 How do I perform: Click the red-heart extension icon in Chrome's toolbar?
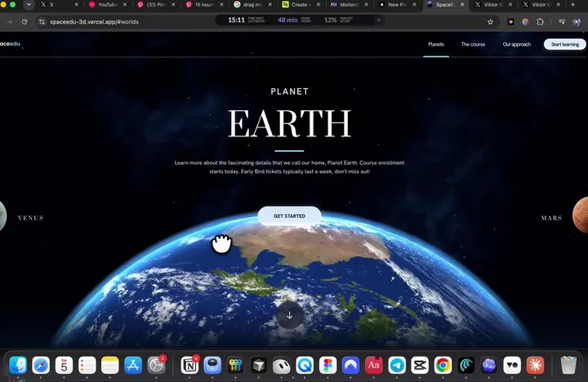tap(510, 22)
